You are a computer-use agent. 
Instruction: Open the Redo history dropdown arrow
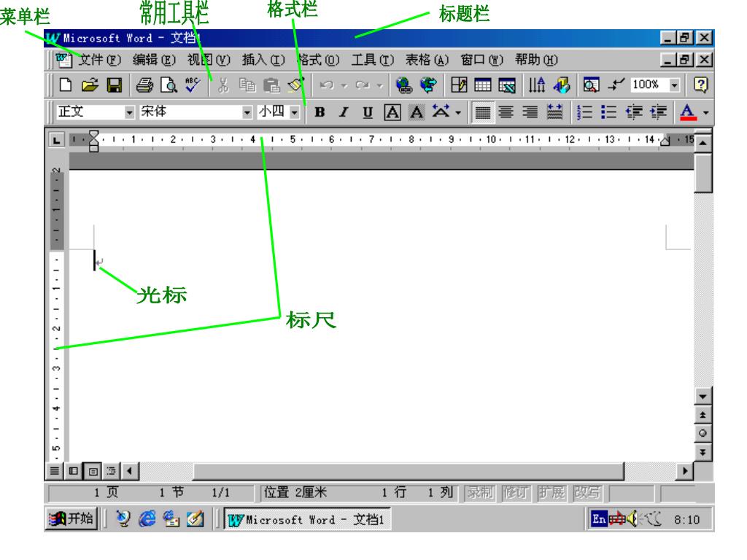point(379,86)
